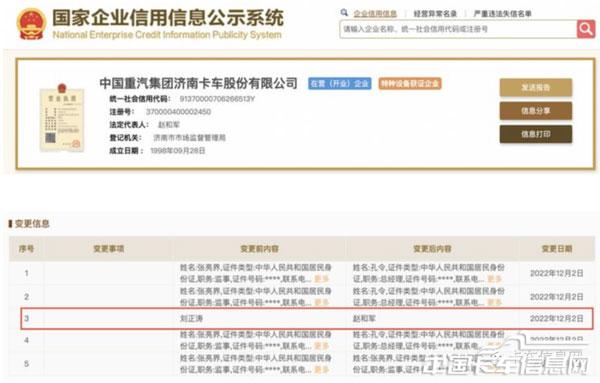Click sequence number 2 in the table
The width and height of the screenshot is (600, 383).
point(26,297)
